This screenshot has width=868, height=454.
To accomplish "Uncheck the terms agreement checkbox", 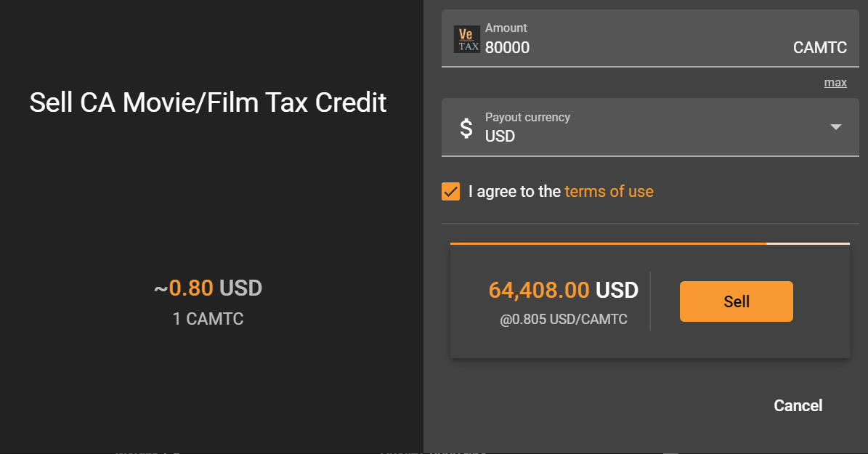I will tap(451, 192).
